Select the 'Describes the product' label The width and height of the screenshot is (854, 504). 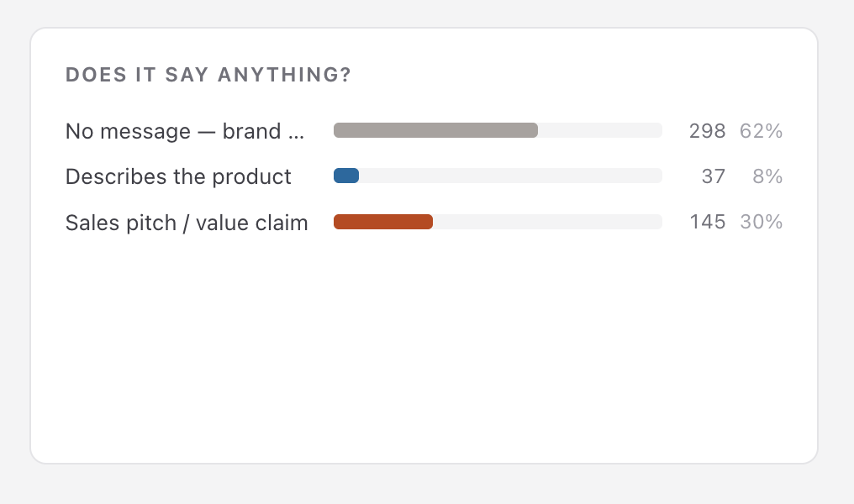178,177
